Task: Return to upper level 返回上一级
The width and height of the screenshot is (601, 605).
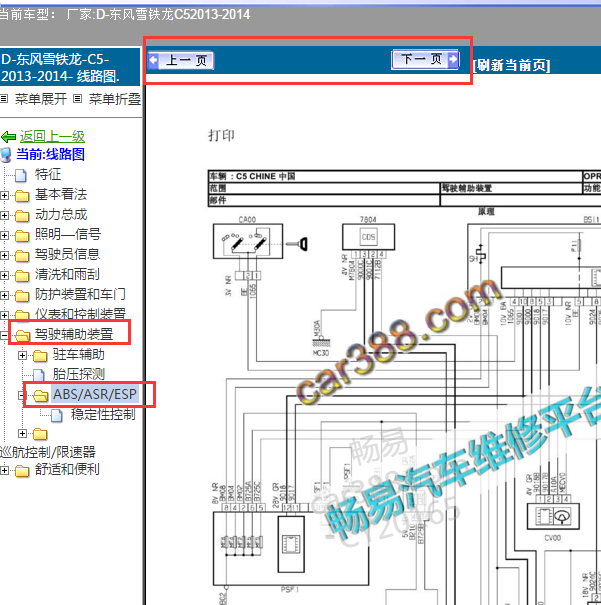Action: (52, 136)
